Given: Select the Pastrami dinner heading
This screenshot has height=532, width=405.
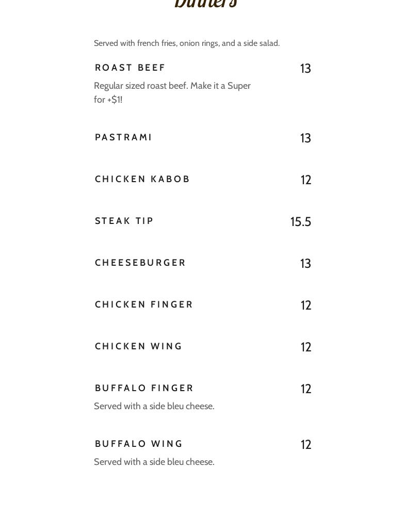Looking at the screenshot, I should (x=123, y=138).
